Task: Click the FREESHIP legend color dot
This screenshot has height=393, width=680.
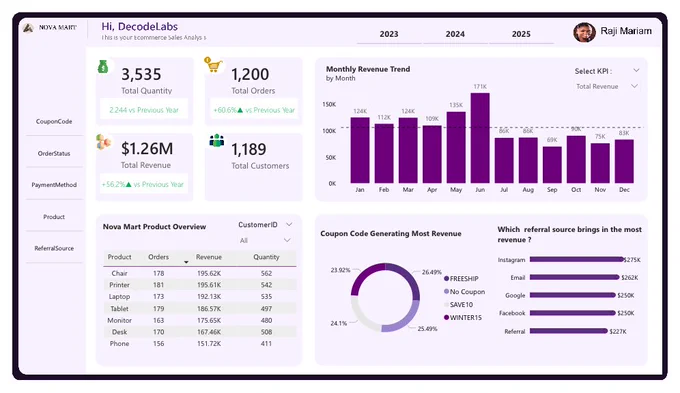Action: coord(446,278)
